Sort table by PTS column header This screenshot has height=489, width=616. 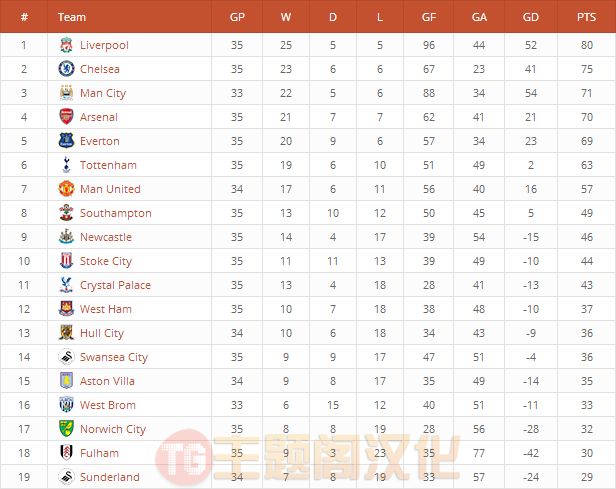point(586,17)
